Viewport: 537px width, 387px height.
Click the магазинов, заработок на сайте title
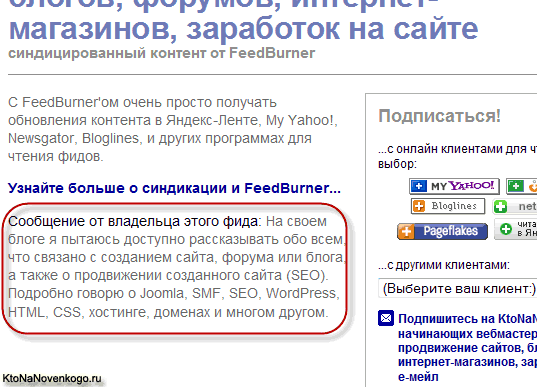[243, 29]
